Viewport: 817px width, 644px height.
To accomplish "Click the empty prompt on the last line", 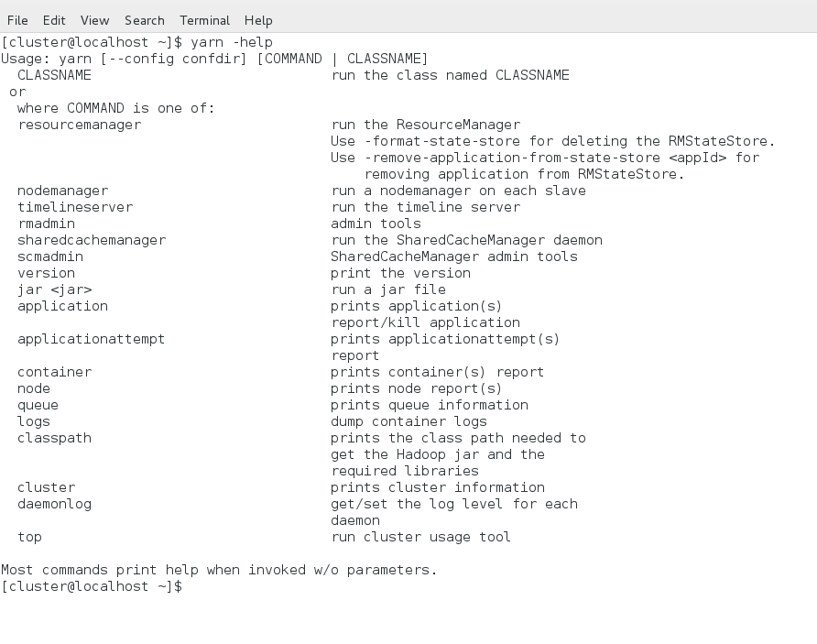I will (x=187, y=586).
